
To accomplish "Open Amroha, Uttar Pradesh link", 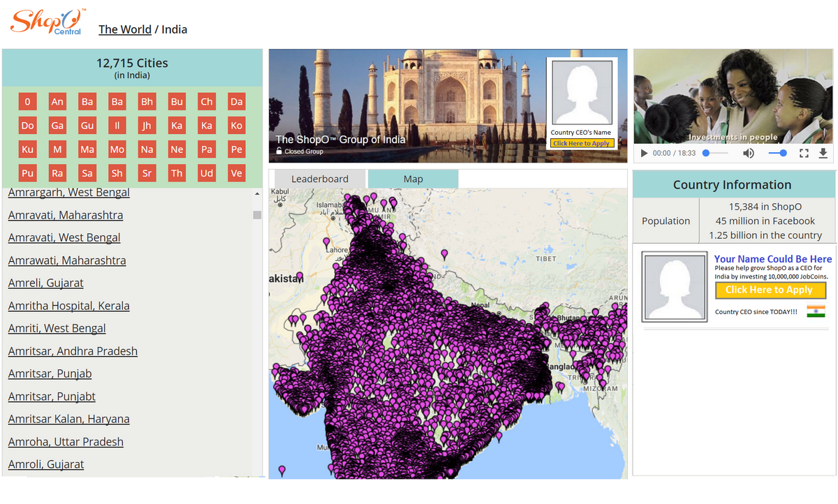I will pos(66,442).
